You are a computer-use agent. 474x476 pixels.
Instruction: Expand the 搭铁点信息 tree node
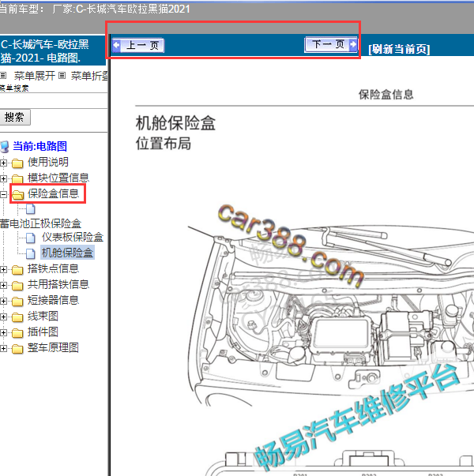point(3,269)
